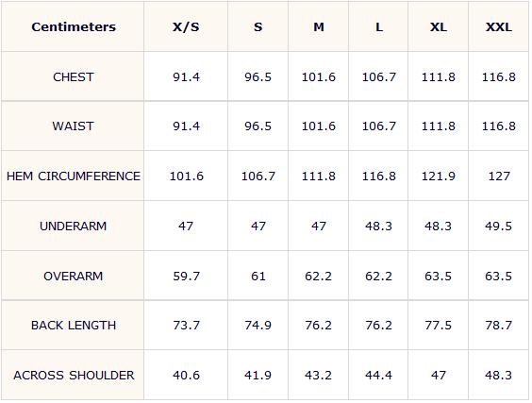Click the 49.5 underarm value for XXL
Screen dimensions: 532x403
[x=498, y=227]
